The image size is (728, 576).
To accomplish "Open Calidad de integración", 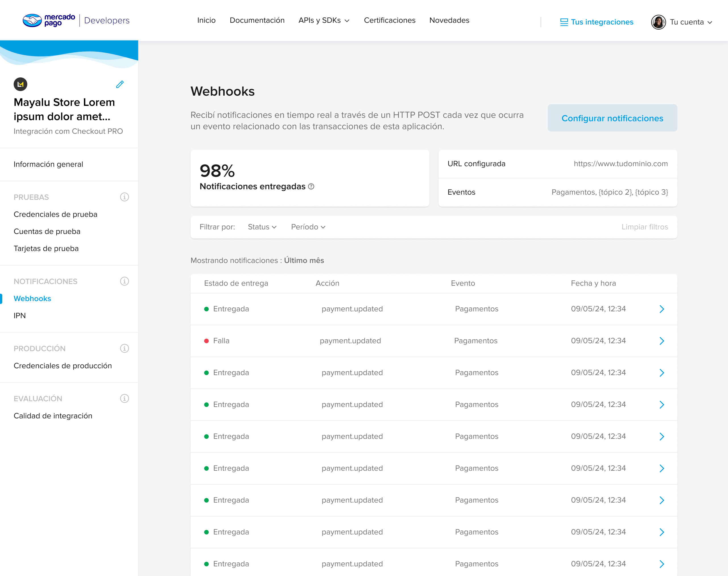I will pos(53,416).
